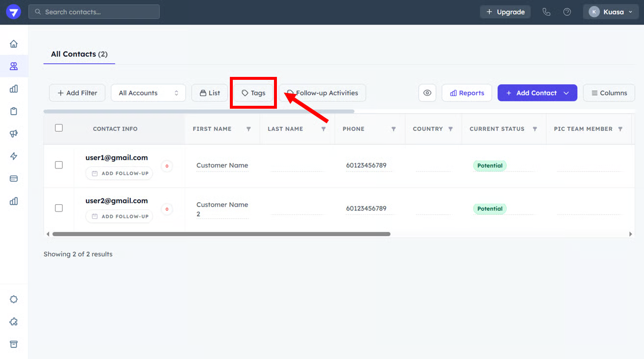This screenshot has width=644, height=359.
Task: Check the box for user1@gmail.com
Action: tap(59, 165)
